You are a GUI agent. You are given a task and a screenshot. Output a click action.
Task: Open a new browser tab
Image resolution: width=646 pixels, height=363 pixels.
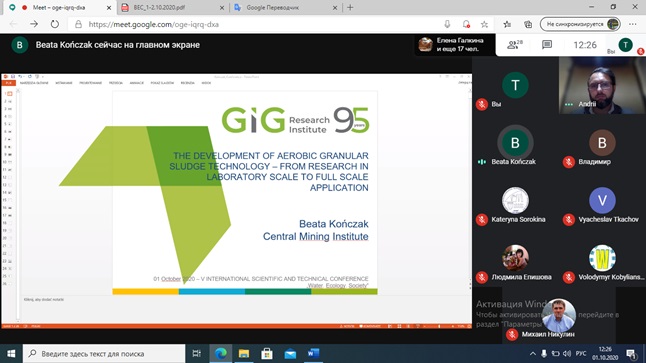coord(350,7)
